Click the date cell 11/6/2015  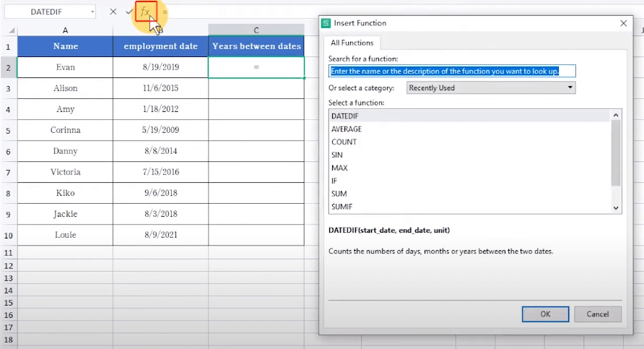(x=160, y=88)
